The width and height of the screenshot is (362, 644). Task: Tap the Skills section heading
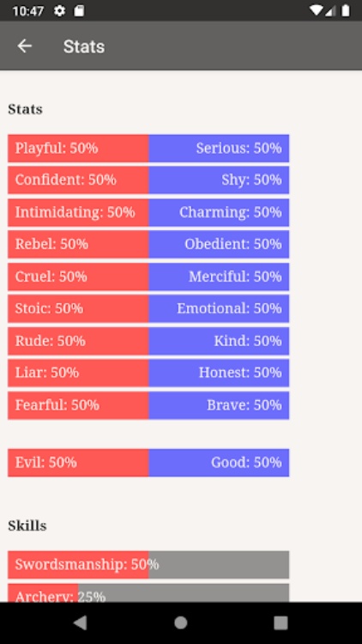[27, 526]
